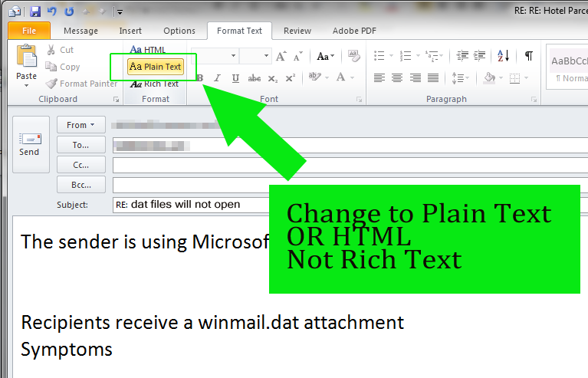This screenshot has width=588, height=378.
Task: Open the File tab
Action: [29, 31]
